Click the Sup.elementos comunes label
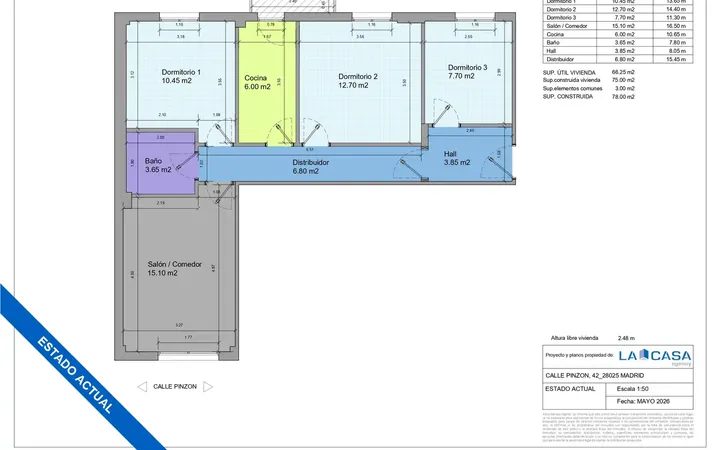This screenshot has width=720, height=450. point(572,89)
